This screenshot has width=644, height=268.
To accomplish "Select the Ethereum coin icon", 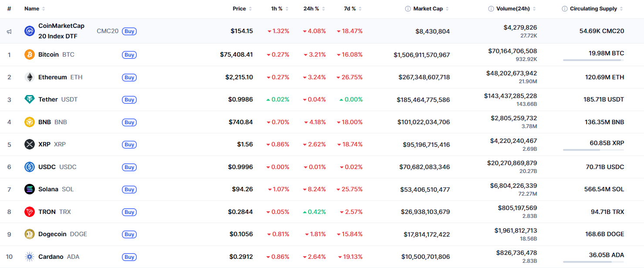I will pyautogui.click(x=29, y=77).
